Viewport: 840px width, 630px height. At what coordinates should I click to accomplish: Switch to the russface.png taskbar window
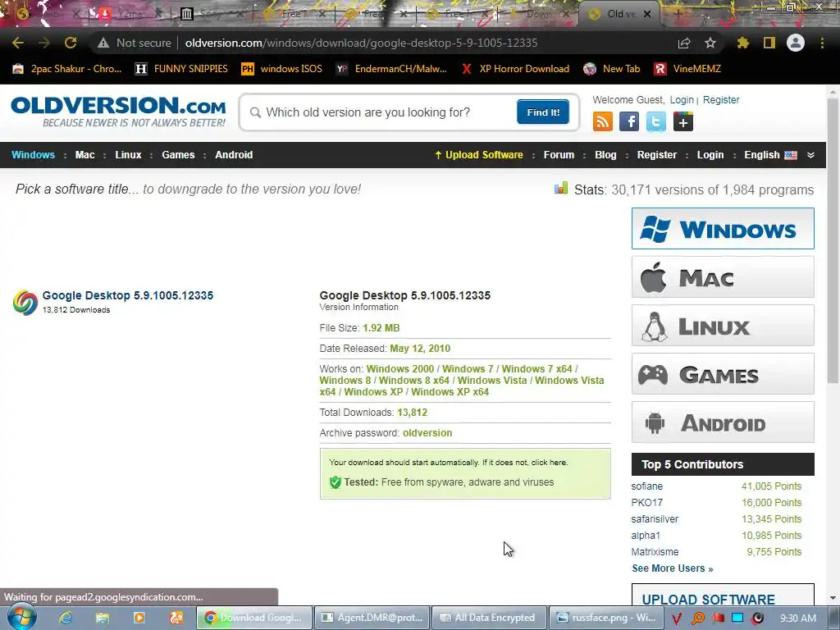(606, 618)
